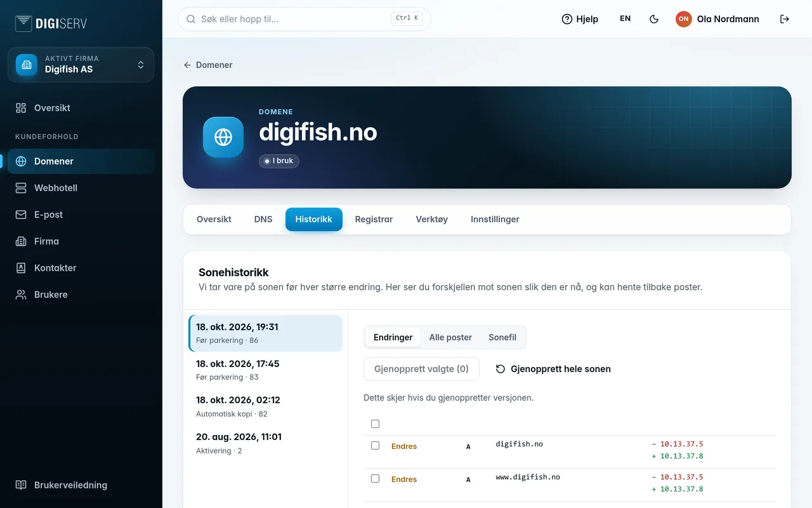Click the Hjelp help icon
This screenshot has width=812, height=508.
567,19
